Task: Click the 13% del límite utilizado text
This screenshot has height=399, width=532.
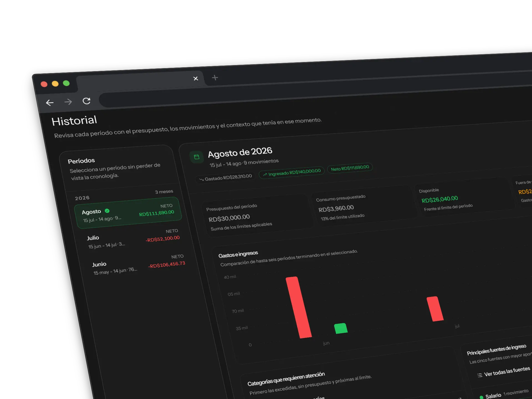Action: pos(342,217)
